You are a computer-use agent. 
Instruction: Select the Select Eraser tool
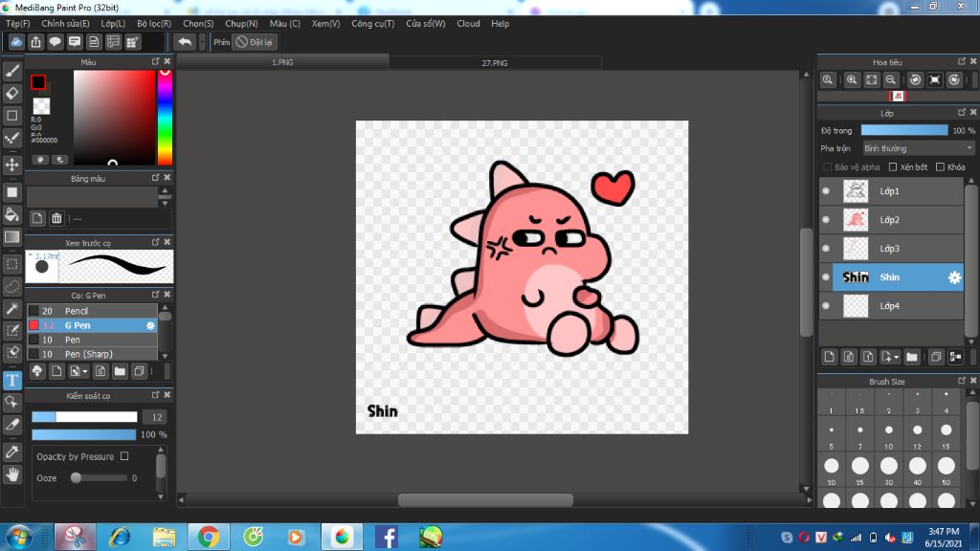coord(11,352)
